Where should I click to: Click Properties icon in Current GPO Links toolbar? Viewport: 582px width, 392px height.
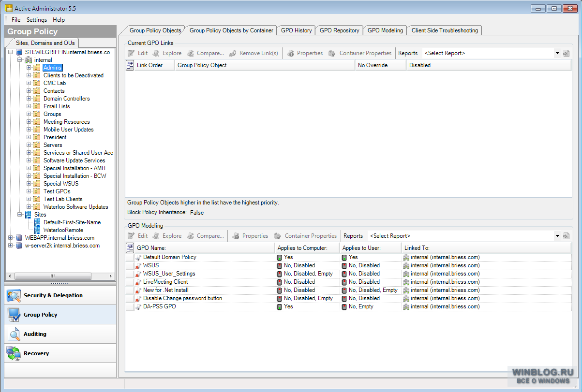[x=290, y=53]
